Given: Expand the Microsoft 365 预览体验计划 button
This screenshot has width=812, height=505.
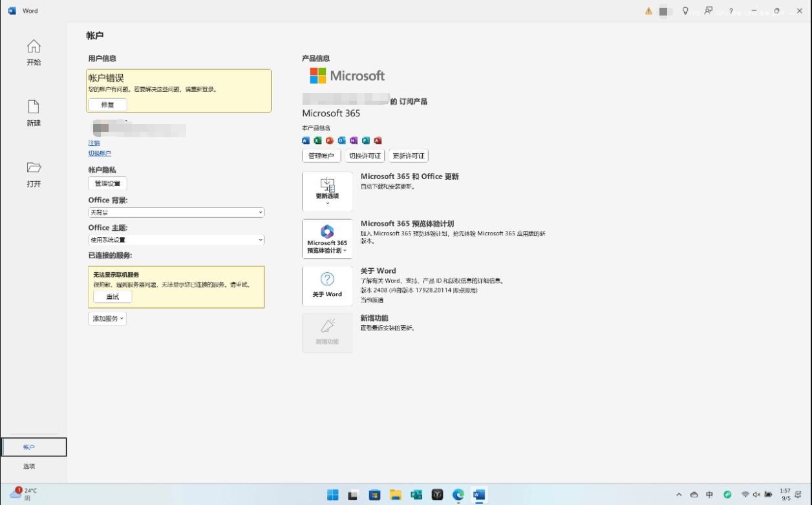Looking at the screenshot, I should [x=327, y=239].
